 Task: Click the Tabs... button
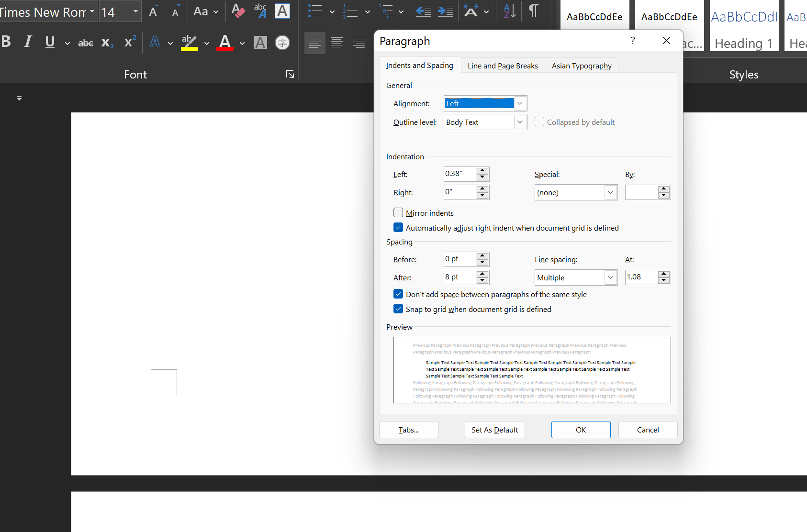(x=409, y=430)
